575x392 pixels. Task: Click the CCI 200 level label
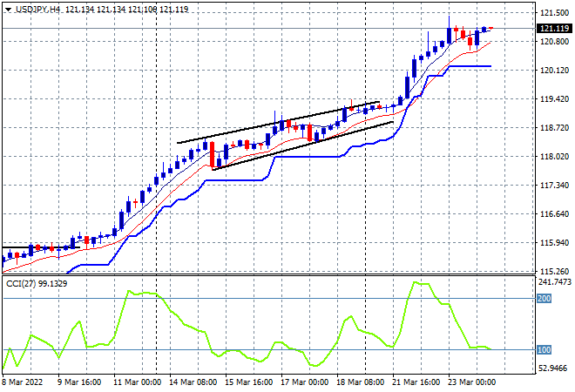(x=544, y=299)
